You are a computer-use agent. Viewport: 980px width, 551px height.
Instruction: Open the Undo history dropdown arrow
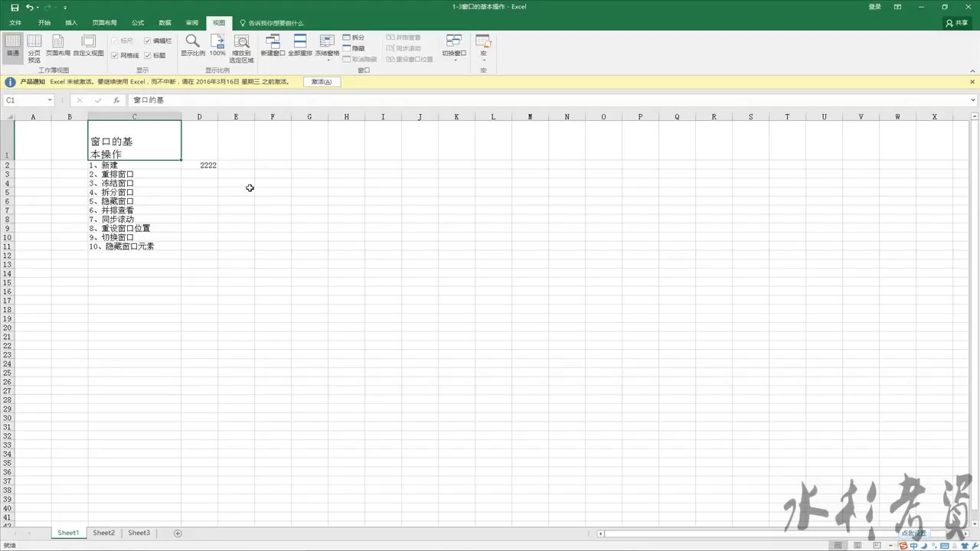[x=38, y=7]
